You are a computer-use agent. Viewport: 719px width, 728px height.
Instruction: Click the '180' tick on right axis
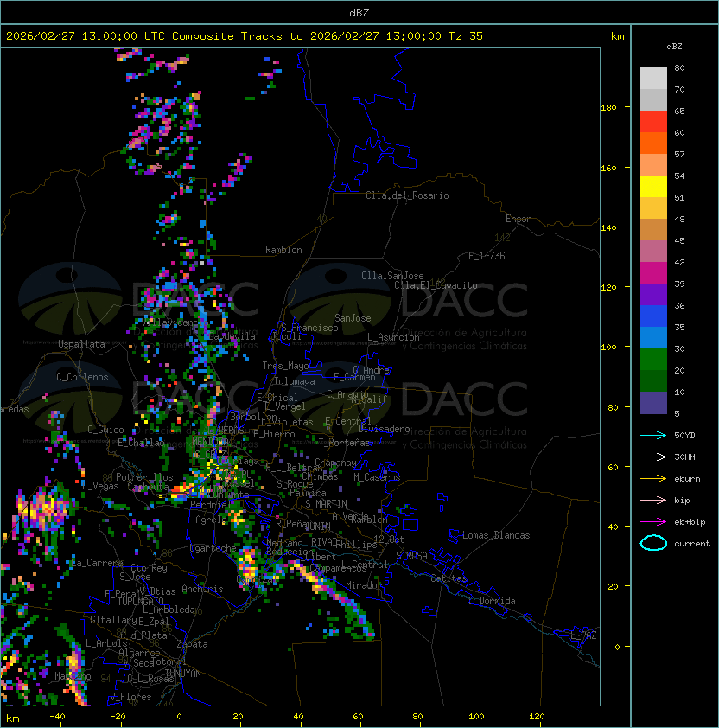pos(608,108)
